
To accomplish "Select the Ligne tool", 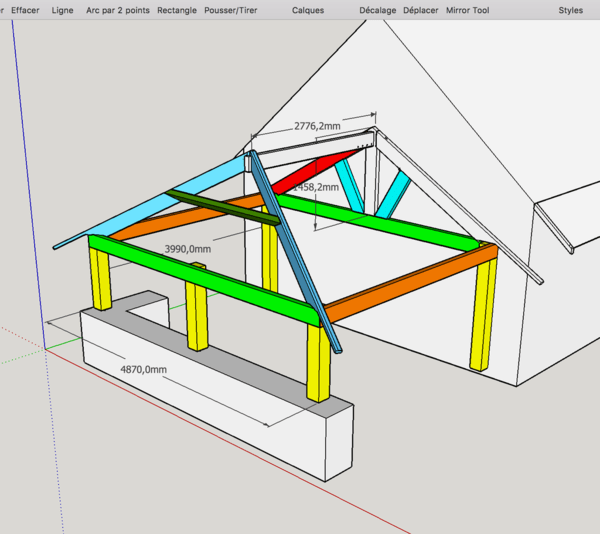I will (x=62, y=10).
